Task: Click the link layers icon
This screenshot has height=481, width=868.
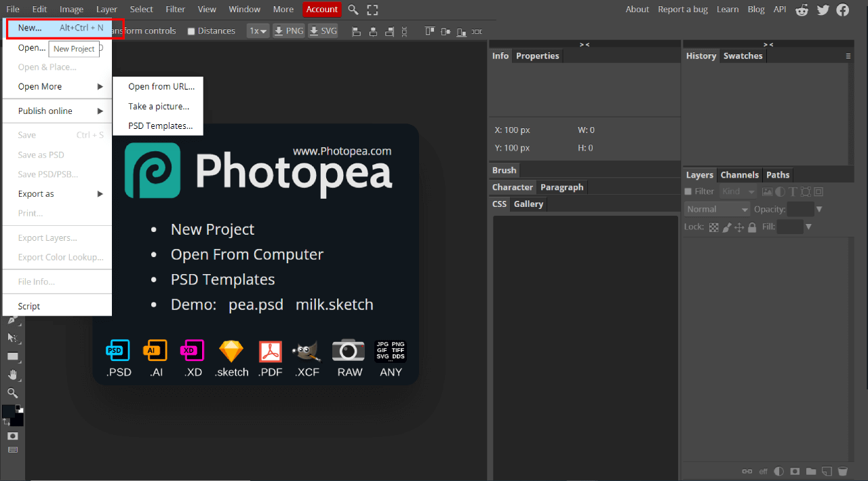Action: pos(747,472)
